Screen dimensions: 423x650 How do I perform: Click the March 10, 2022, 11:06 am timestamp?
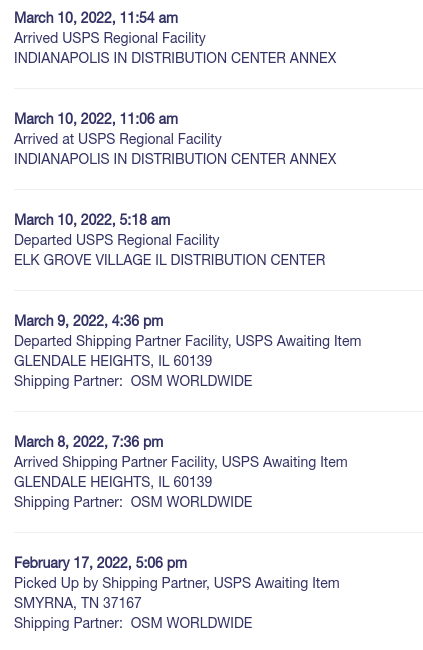(x=96, y=119)
